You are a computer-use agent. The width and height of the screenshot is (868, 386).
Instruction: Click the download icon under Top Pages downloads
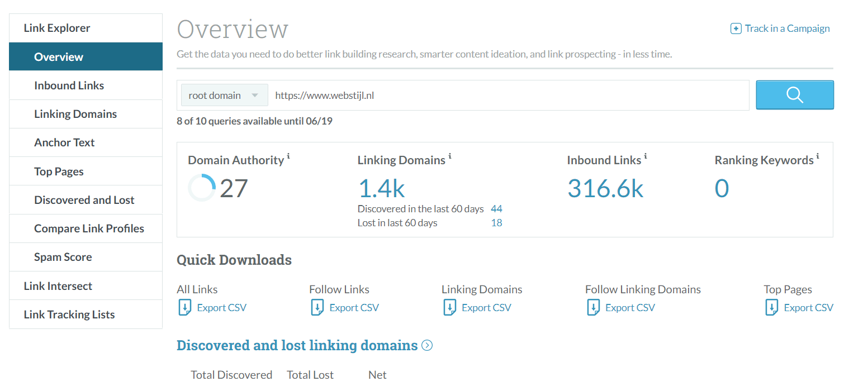pyautogui.click(x=771, y=307)
